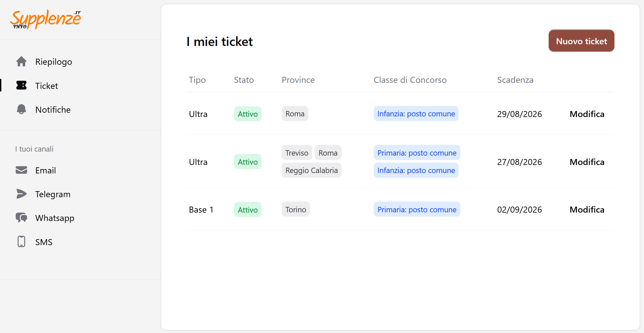
Task: Create a Nuovo ticket
Action: pyautogui.click(x=582, y=41)
